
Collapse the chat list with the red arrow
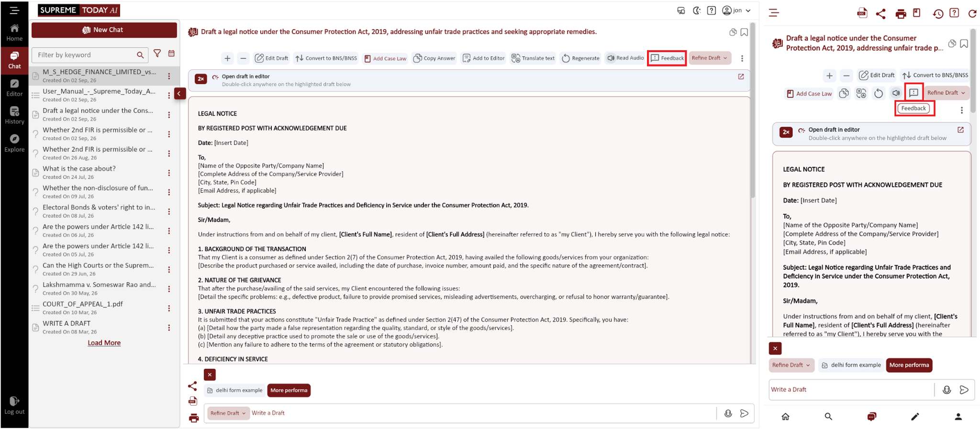pos(179,94)
